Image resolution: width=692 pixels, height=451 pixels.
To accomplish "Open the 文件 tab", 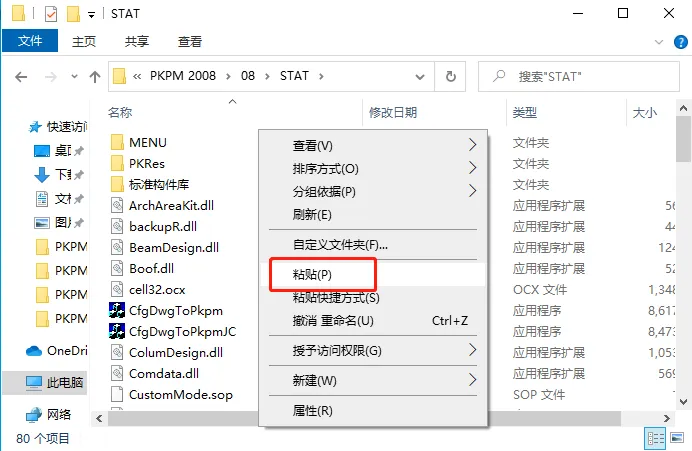I will pos(30,41).
